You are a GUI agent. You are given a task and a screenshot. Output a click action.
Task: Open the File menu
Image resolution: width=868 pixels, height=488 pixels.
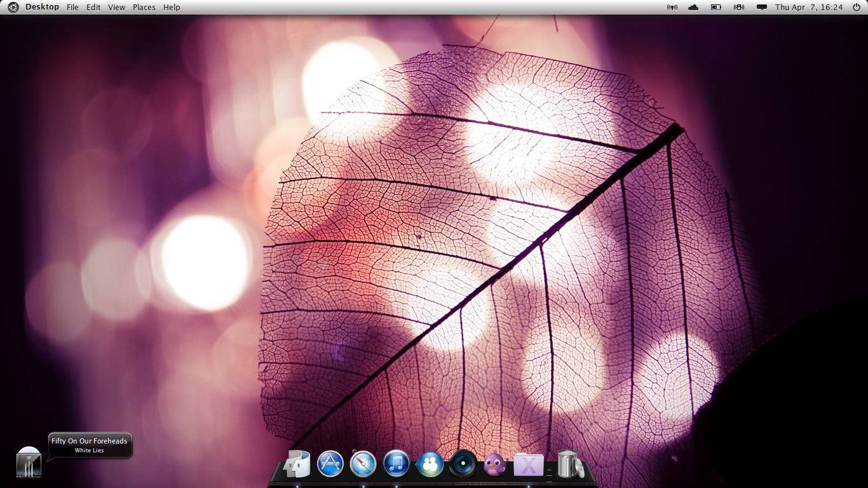click(x=72, y=7)
